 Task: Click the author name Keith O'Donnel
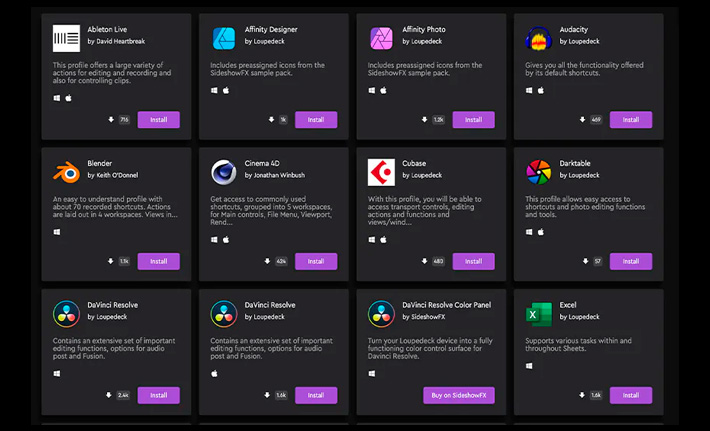[117, 175]
